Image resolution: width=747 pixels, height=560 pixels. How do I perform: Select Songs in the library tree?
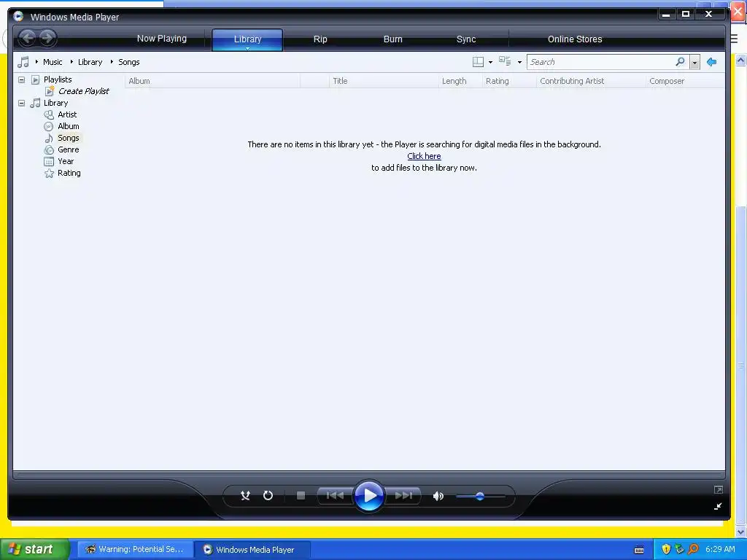69,138
